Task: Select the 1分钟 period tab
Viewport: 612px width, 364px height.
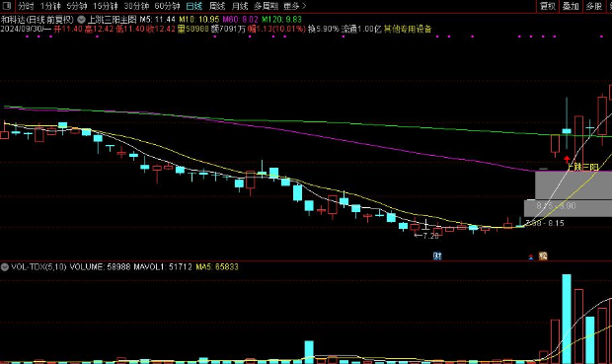Action: [50, 6]
